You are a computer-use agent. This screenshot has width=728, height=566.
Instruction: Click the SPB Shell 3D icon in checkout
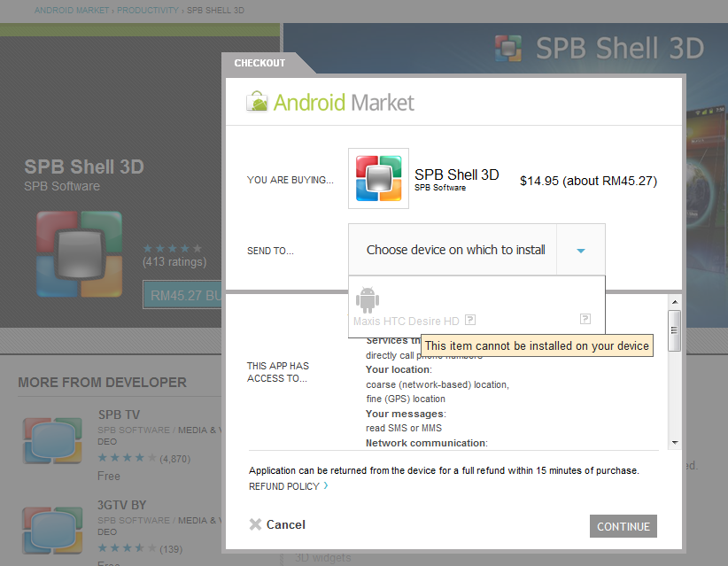click(378, 178)
